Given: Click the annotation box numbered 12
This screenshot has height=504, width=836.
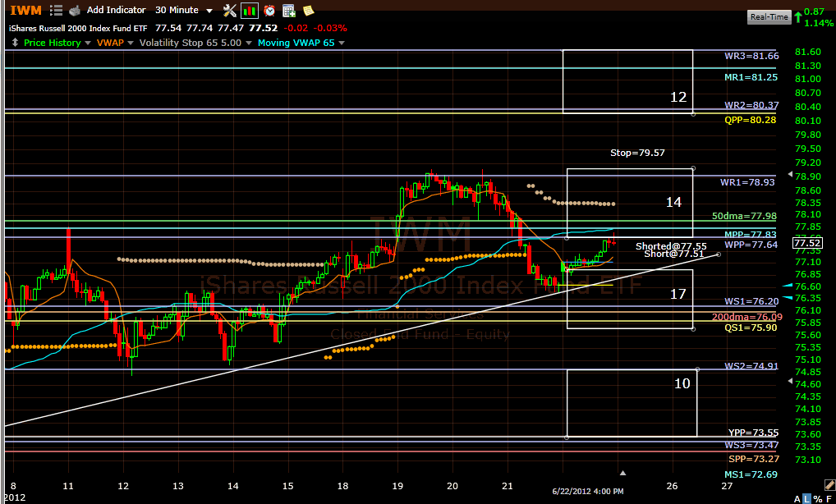Looking at the screenshot, I should tap(627, 81).
